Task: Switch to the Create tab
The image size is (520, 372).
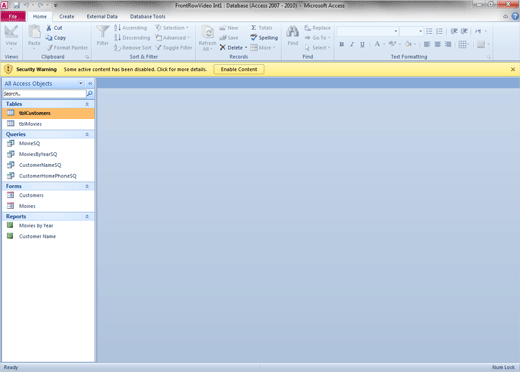Action: 67,16
